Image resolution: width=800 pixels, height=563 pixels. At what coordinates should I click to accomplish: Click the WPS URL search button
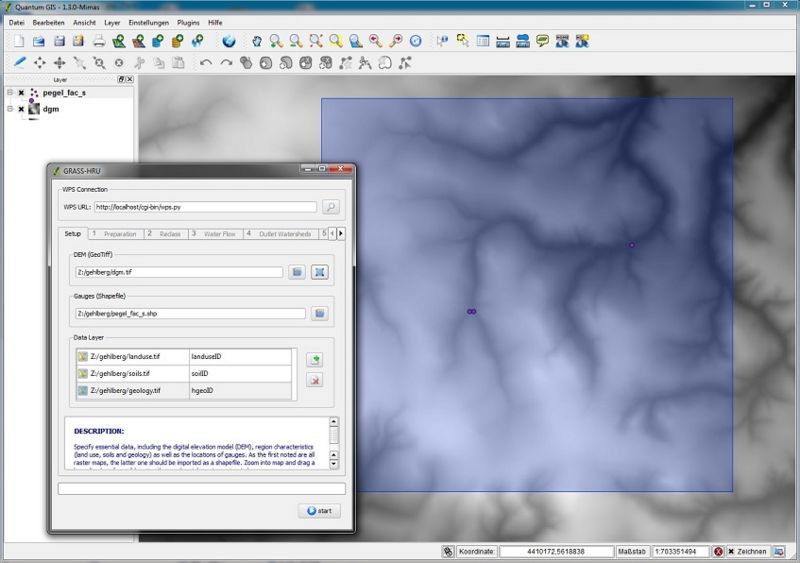click(331, 207)
